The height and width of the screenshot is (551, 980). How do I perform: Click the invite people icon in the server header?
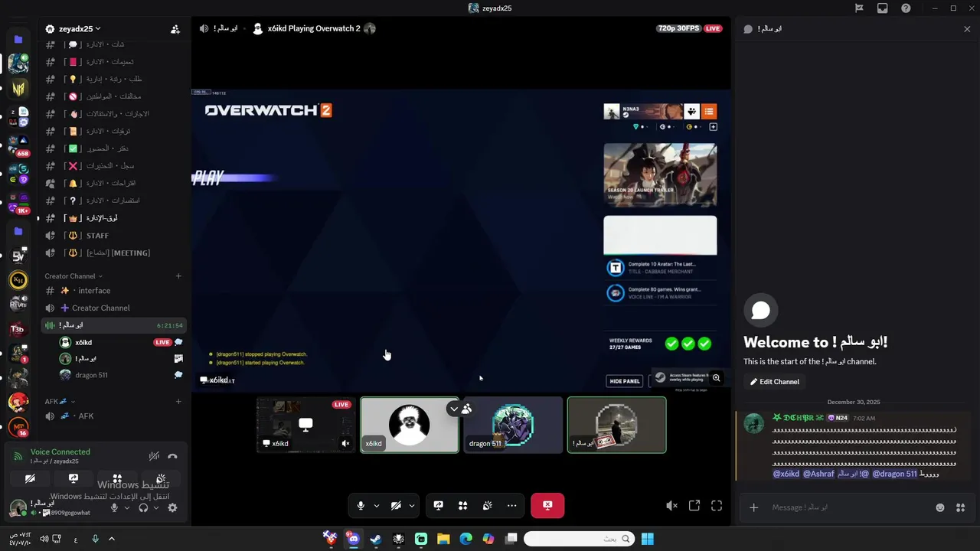click(x=175, y=29)
